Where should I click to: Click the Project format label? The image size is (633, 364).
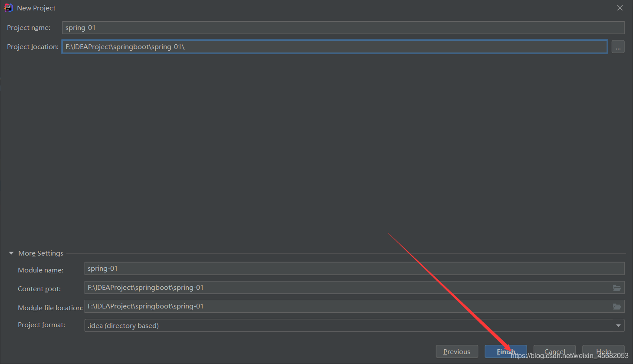[42, 325]
